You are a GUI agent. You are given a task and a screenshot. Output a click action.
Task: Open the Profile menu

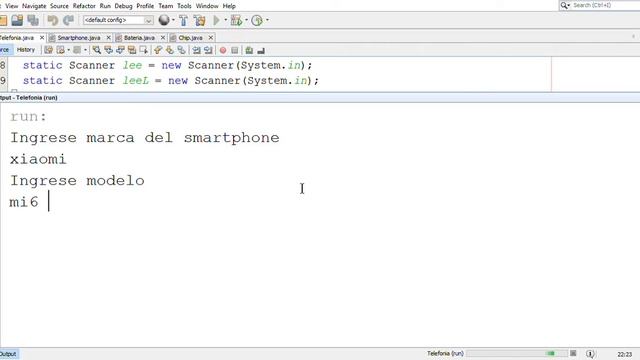click(x=145, y=6)
